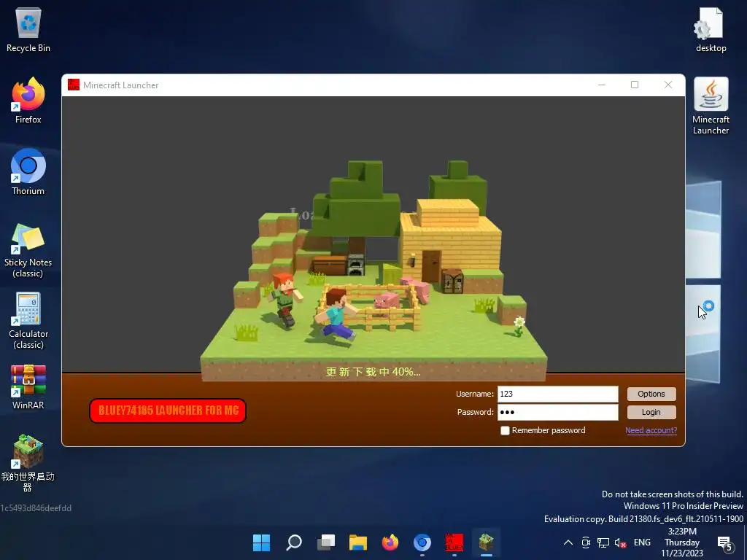Open the taskbar clock and date
The width and height of the screenshot is (747, 560).
coord(682,542)
